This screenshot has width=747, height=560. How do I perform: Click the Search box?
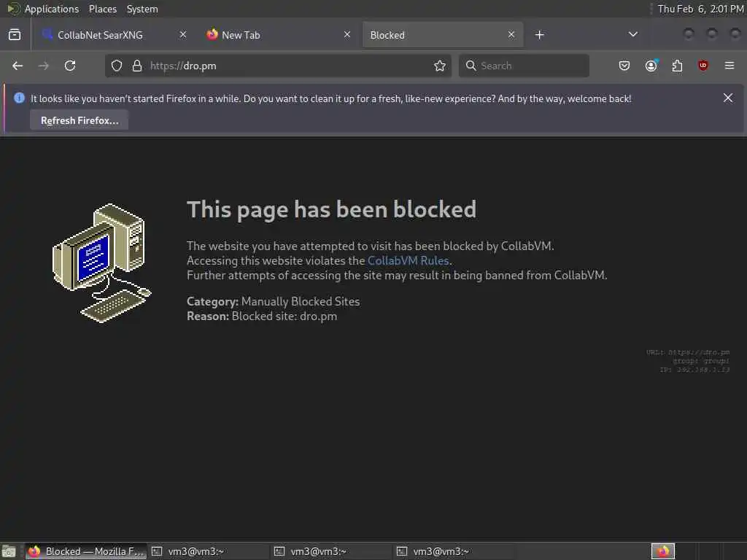coord(524,66)
